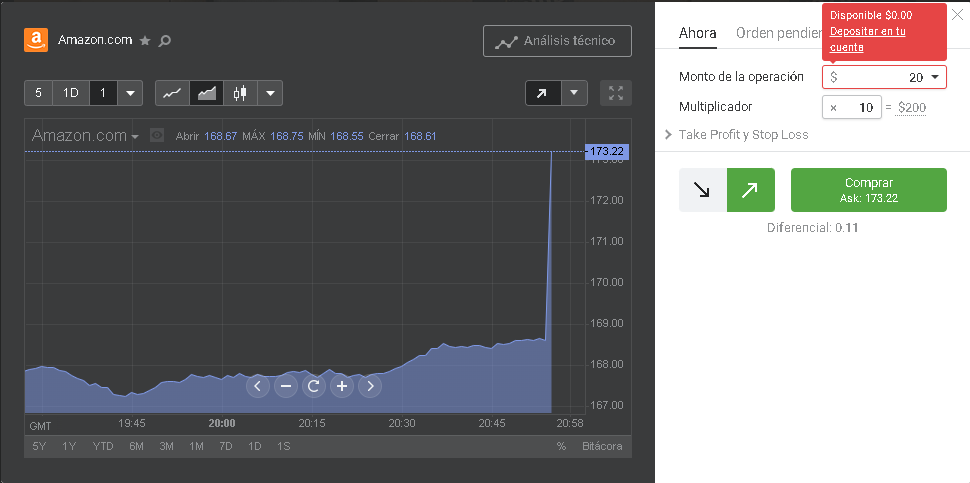Image resolution: width=970 pixels, height=483 pixels.
Task: Switch to Orden pendiente tab
Action: [779, 33]
